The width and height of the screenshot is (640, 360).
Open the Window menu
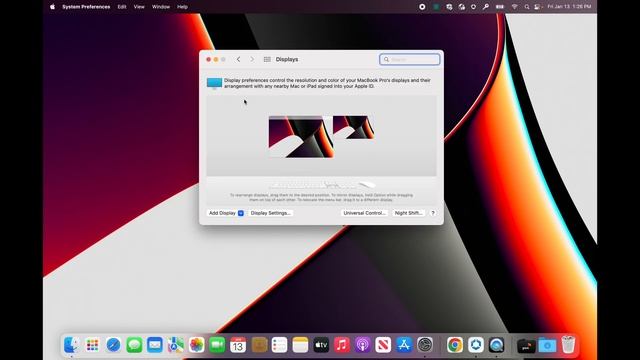161,7
